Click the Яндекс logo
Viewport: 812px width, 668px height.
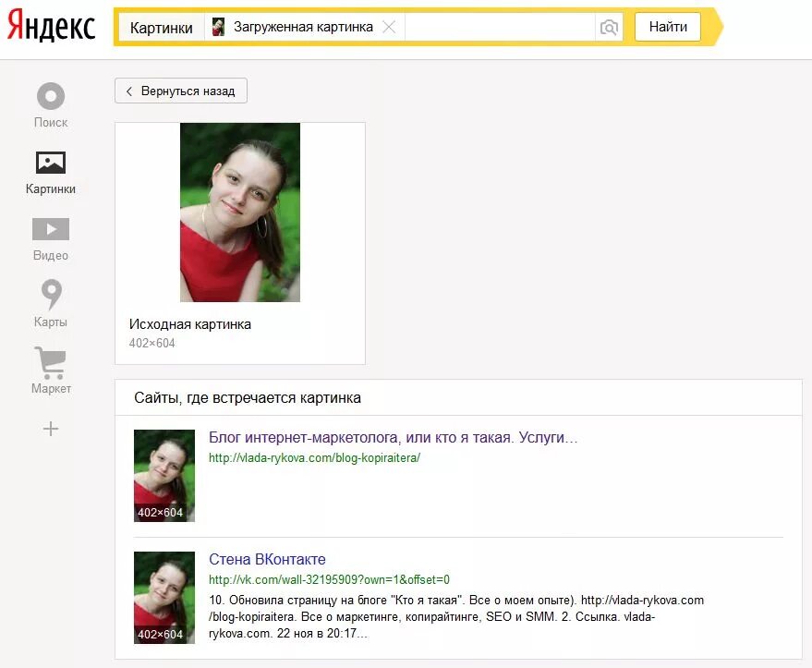point(51,26)
